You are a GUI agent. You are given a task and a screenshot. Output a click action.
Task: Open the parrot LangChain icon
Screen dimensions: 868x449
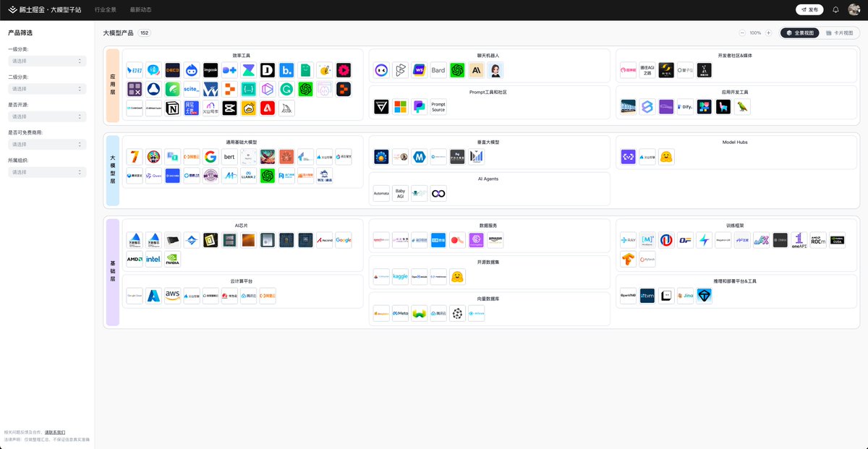coord(742,107)
